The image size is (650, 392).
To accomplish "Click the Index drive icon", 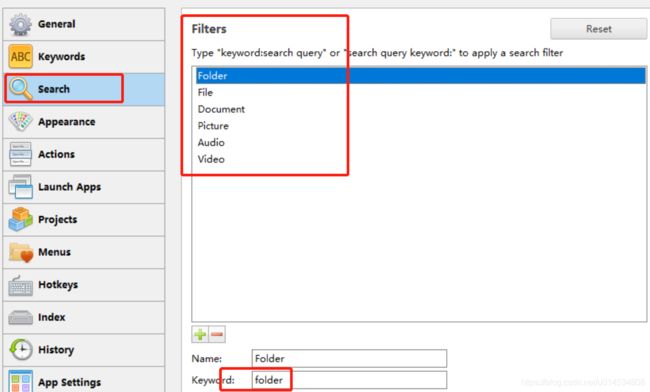I will pos(20,317).
